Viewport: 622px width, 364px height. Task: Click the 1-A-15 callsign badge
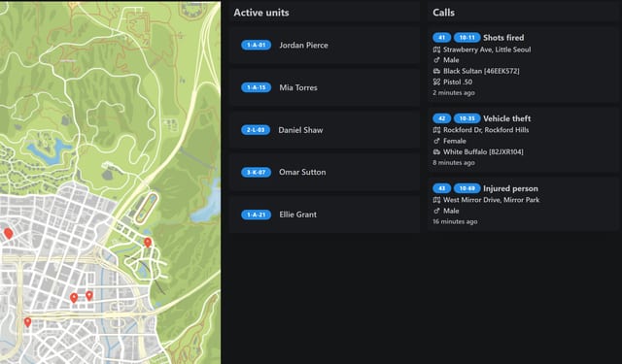coord(256,87)
